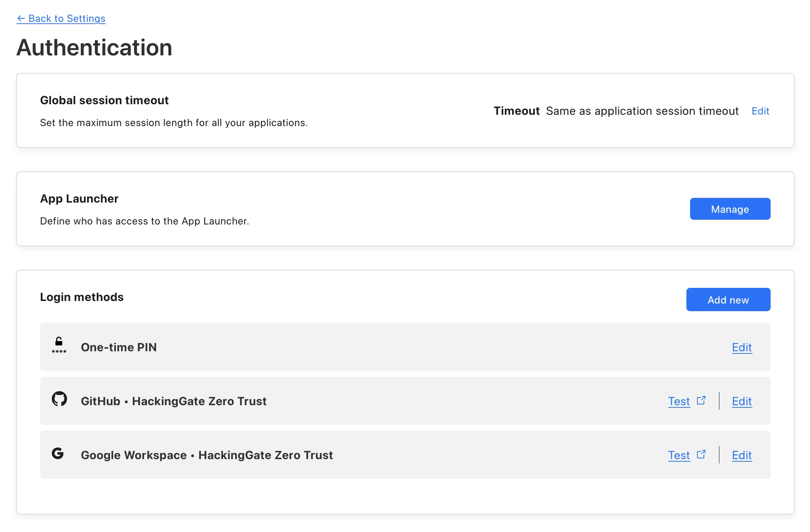
Task: Click the back arrow before Back to Settings
Action: tap(22, 19)
